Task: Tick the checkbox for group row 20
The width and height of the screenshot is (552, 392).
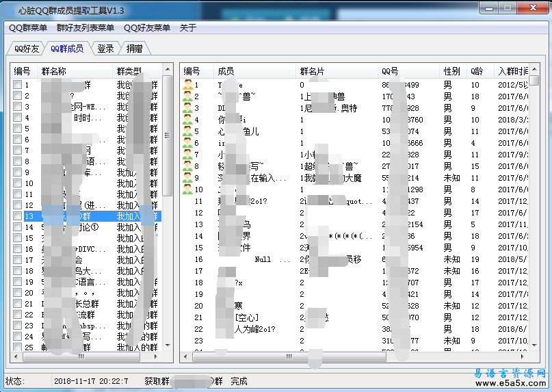Action: point(17,292)
